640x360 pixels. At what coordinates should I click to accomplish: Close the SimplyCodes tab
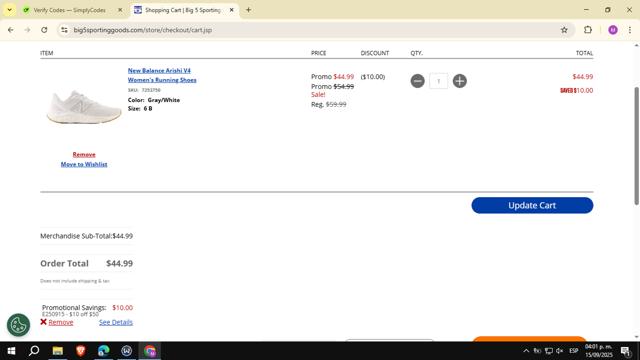(x=120, y=10)
